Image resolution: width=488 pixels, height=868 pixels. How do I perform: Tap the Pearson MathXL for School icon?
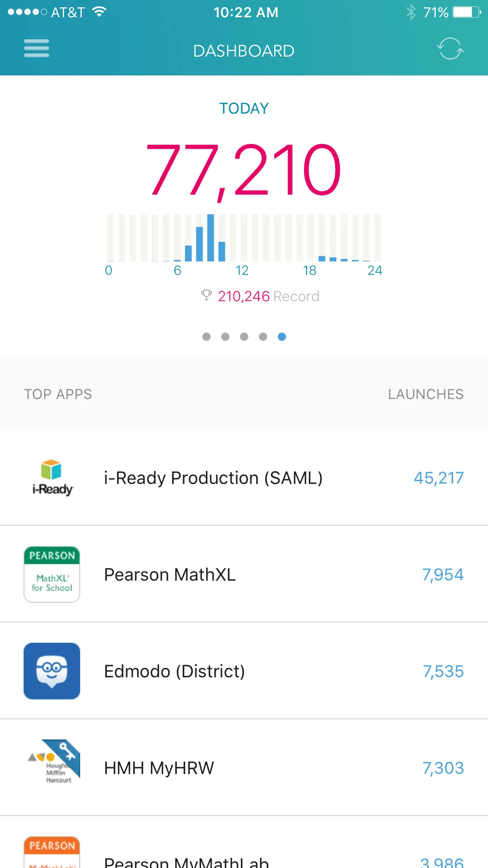52,574
